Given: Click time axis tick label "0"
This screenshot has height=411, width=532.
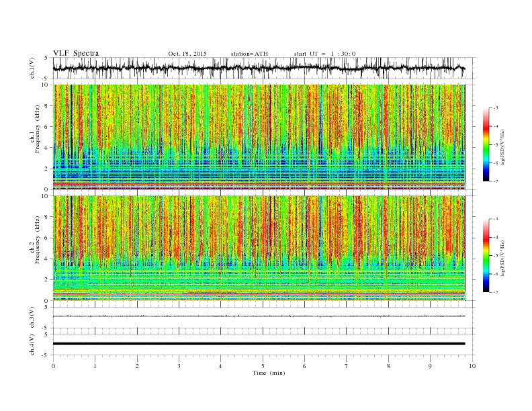Looking at the screenshot, I should (x=53, y=366).
